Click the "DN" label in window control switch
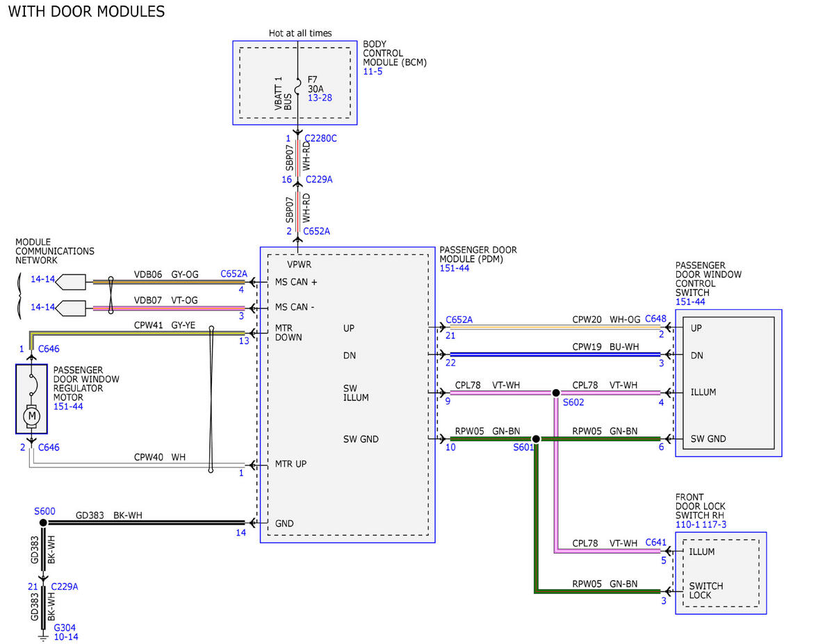Viewport: 834px width, 644px height. (696, 356)
